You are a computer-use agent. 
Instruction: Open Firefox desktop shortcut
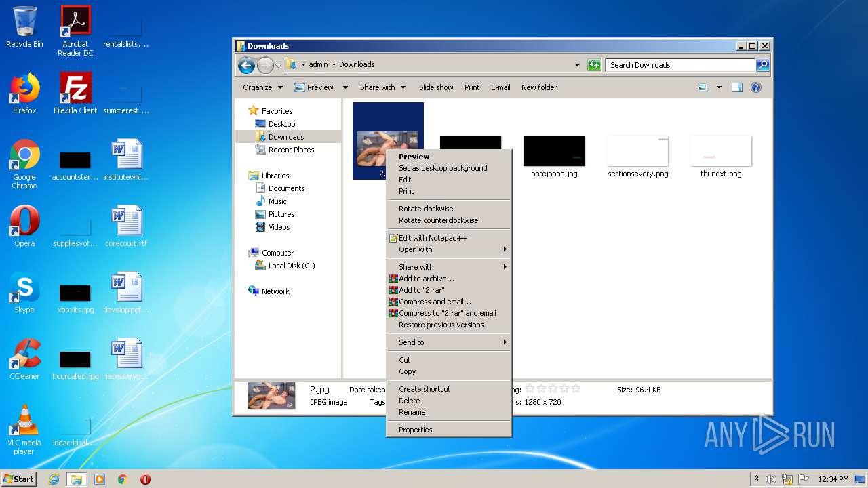[24, 94]
